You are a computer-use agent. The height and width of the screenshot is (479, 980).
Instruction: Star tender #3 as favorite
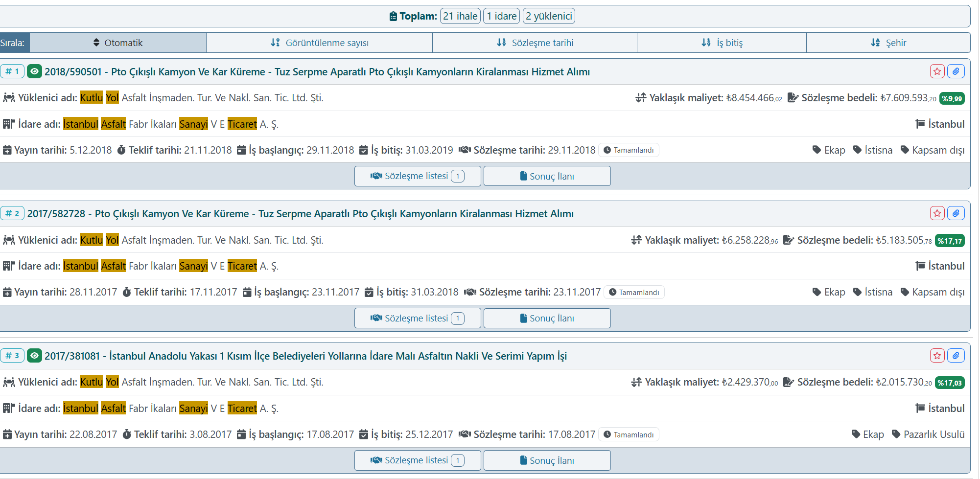pos(937,356)
